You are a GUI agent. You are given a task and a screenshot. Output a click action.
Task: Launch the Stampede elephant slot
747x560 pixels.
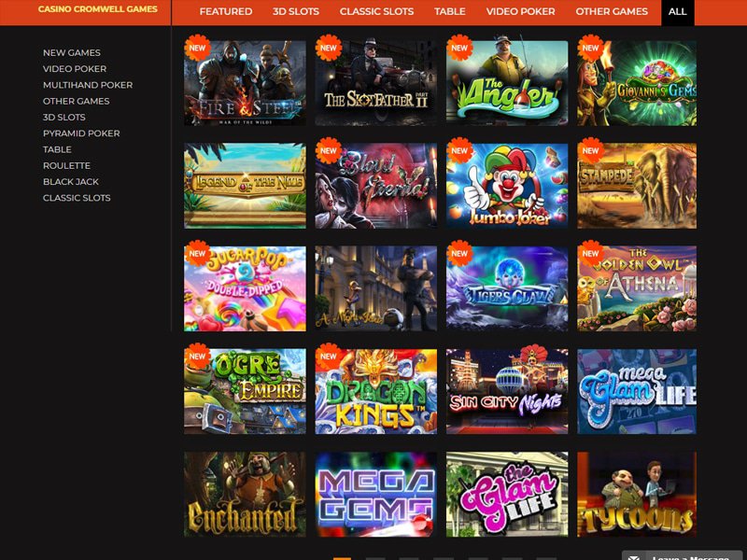[637, 186]
